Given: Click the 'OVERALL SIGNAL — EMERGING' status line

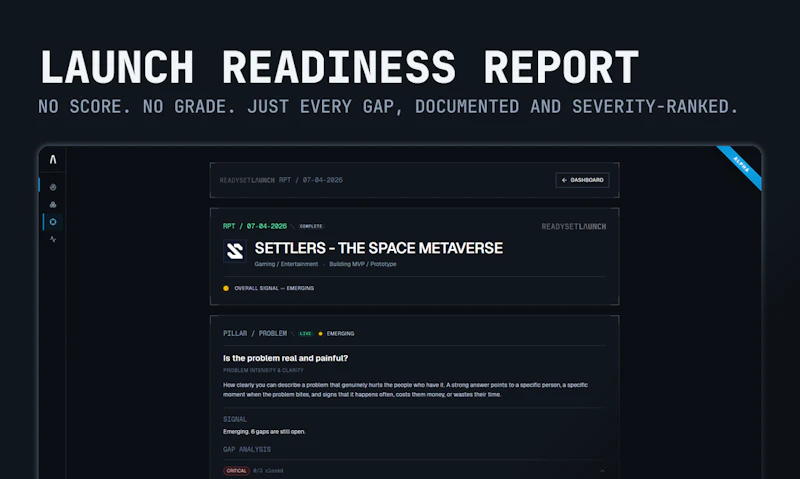Looking at the screenshot, I should point(269,288).
